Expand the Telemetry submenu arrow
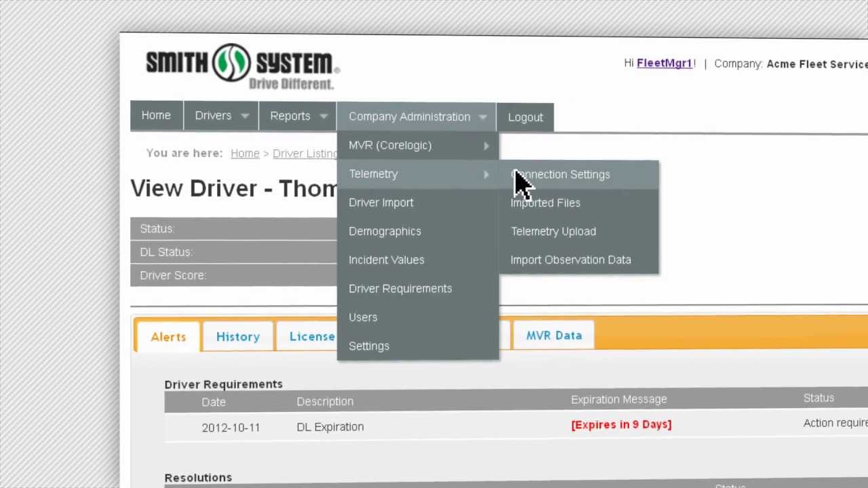Screen dimensions: 868x488 pos(486,174)
